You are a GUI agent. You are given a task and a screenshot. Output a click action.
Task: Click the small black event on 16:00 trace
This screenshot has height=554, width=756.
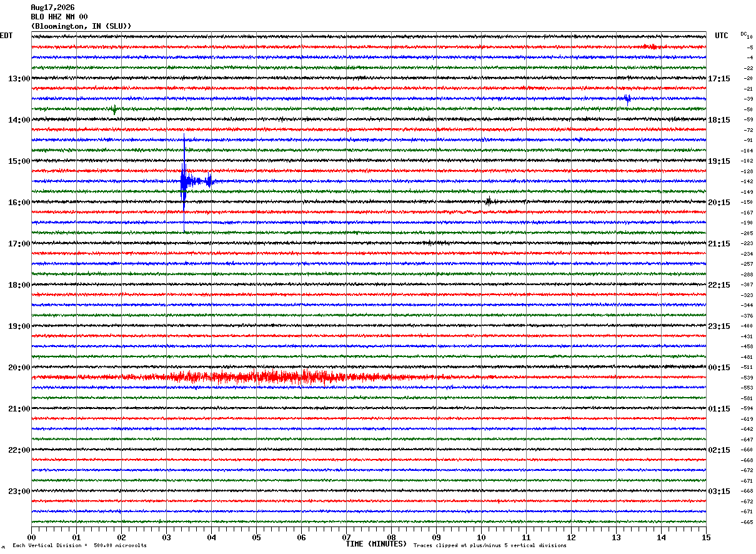(x=488, y=201)
